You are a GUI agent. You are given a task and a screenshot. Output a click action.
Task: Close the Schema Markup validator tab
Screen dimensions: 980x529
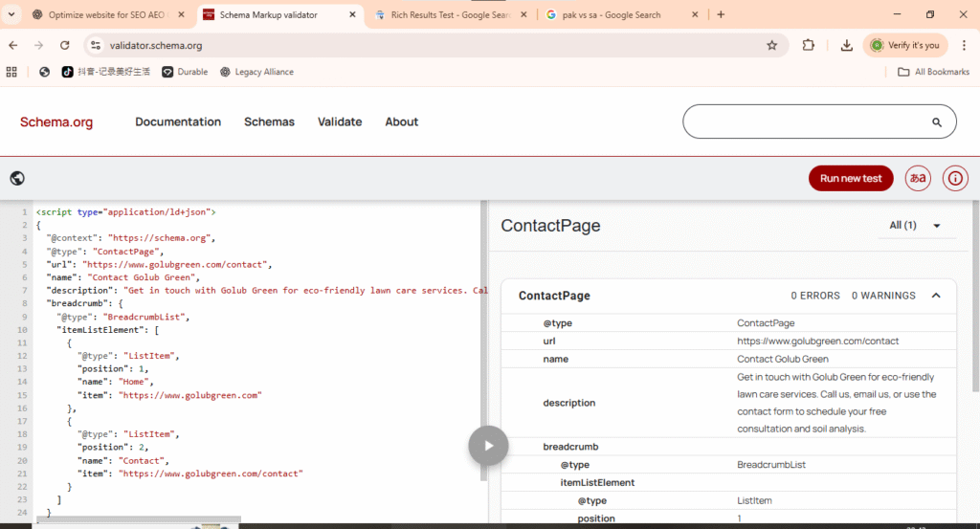click(352, 14)
